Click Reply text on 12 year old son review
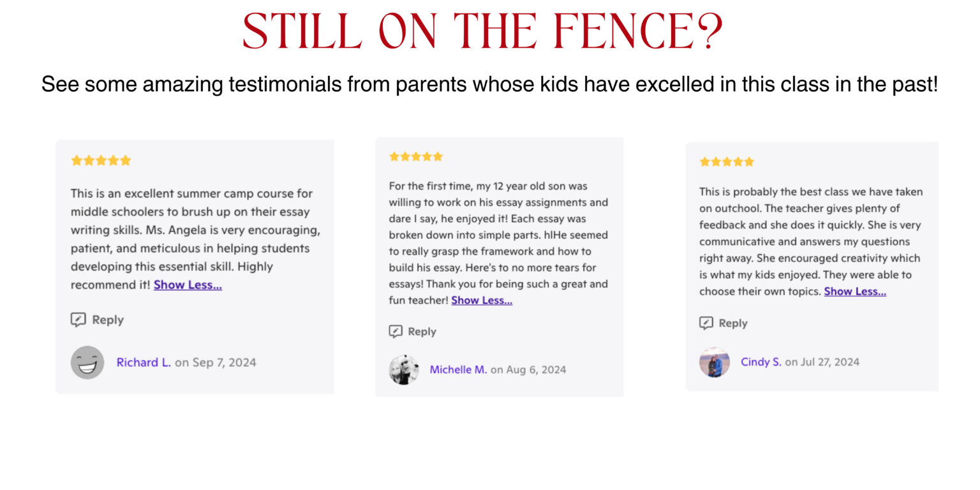The width and height of the screenshot is (980, 490). pos(422,331)
